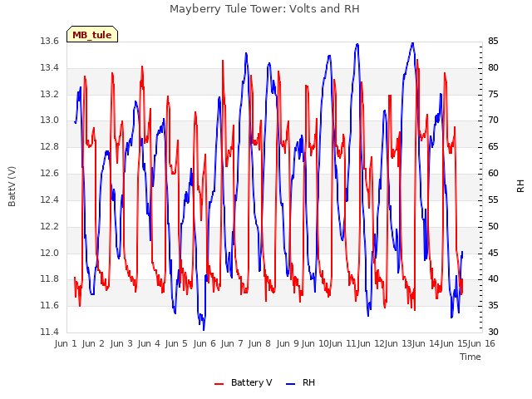Image resolution: width=532 pixels, height=399 pixels.
Task: Click the 12.4 left axis tick label
Action: [x=50, y=199]
